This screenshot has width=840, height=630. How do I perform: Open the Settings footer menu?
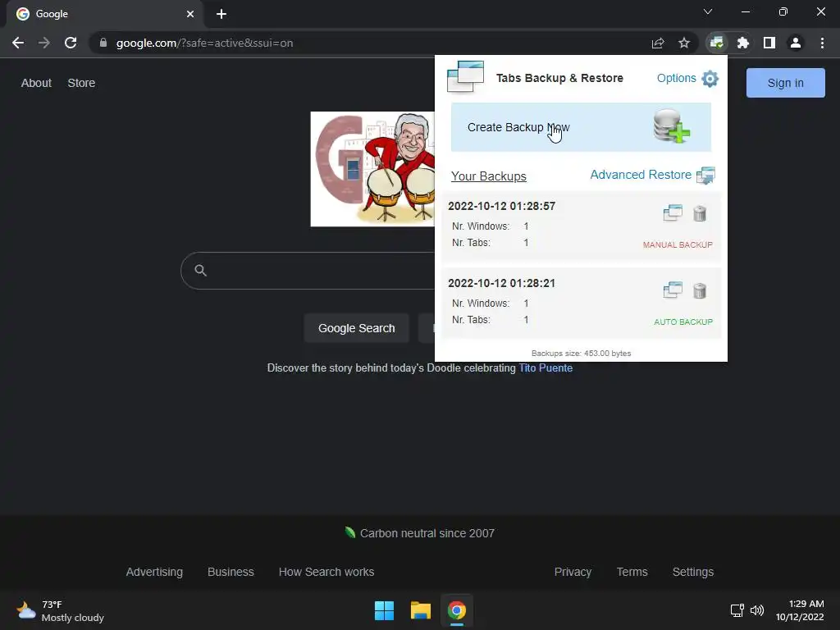click(x=692, y=572)
